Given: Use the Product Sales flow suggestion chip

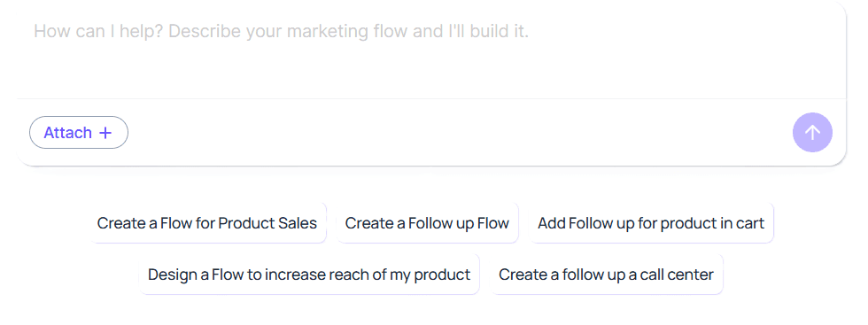Looking at the screenshot, I should click(x=207, y=223).
